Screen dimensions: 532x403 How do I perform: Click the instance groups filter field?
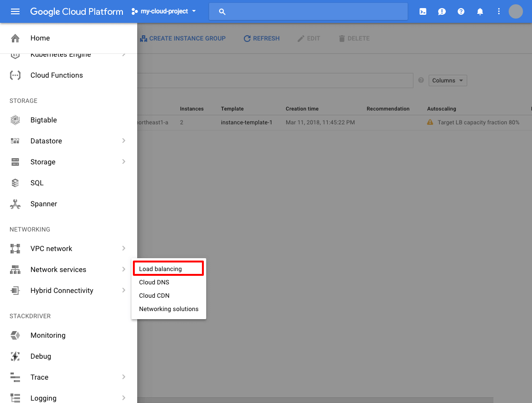[x=275, y=81]
